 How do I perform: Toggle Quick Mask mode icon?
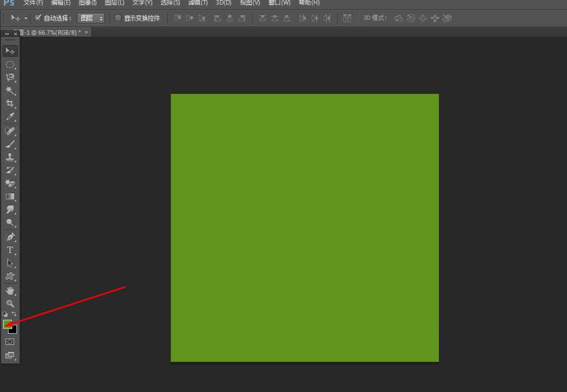point(10,342)
